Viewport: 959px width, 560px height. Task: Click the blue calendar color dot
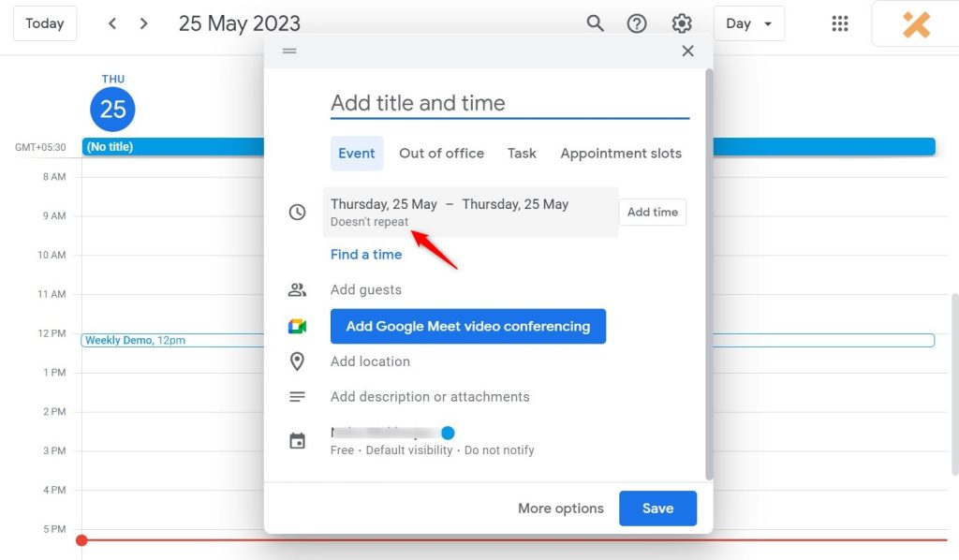tap(448, 433)
